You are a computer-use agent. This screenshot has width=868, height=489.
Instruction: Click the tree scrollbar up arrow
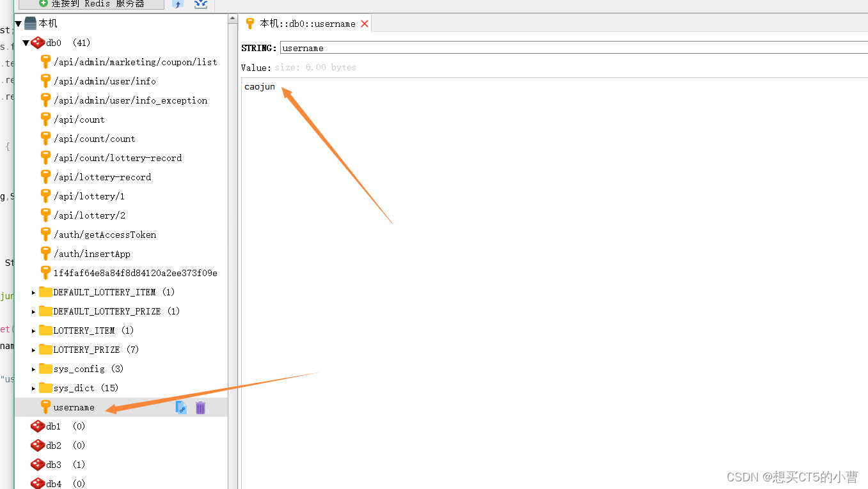[233, 20]
